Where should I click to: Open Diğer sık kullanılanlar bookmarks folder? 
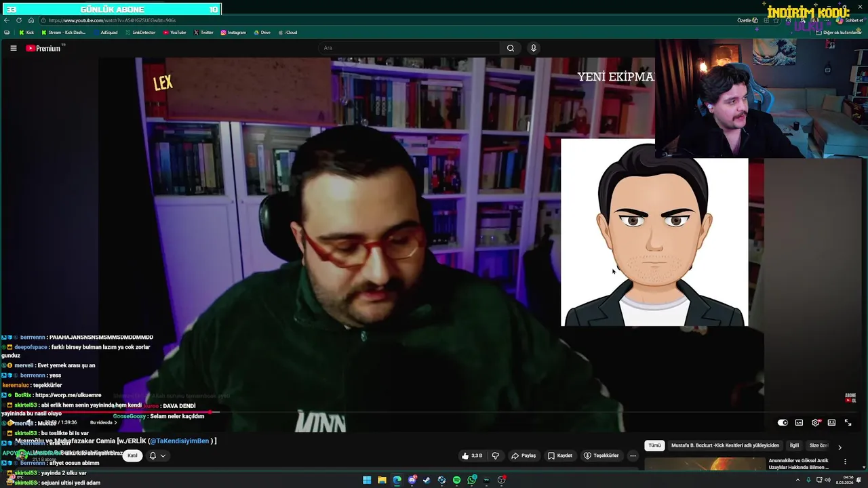[x=840, y=33]
